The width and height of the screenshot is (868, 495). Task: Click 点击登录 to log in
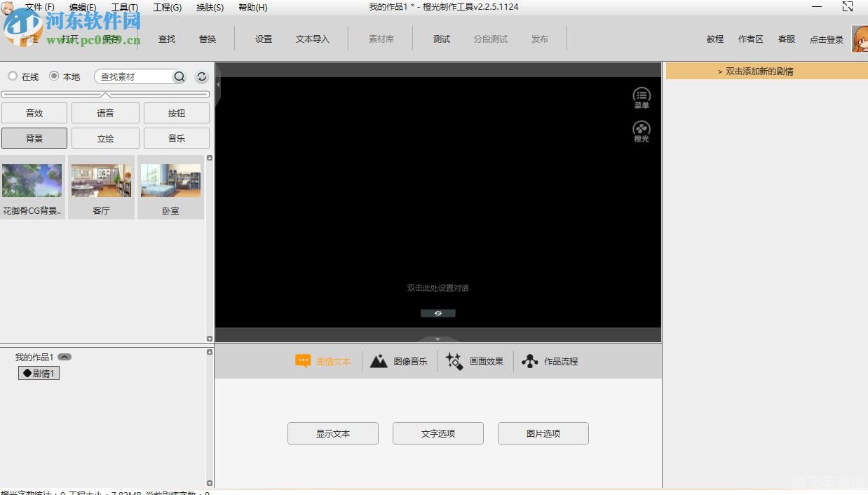(826, 39)
